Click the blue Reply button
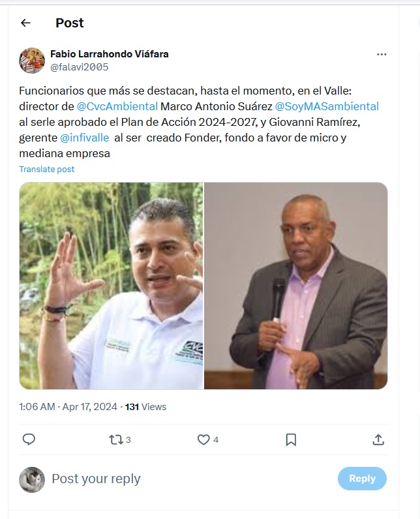Screen dimensions: 420x519 tap(362, 479)
